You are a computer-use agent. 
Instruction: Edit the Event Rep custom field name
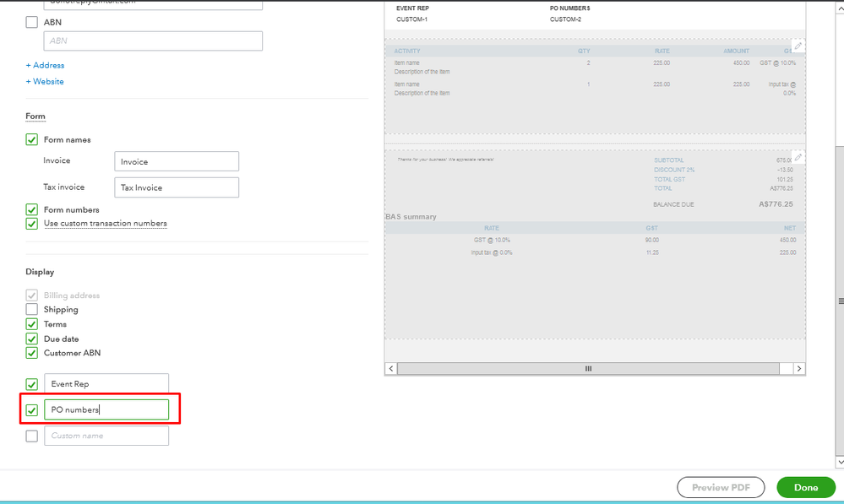[106, 383]
